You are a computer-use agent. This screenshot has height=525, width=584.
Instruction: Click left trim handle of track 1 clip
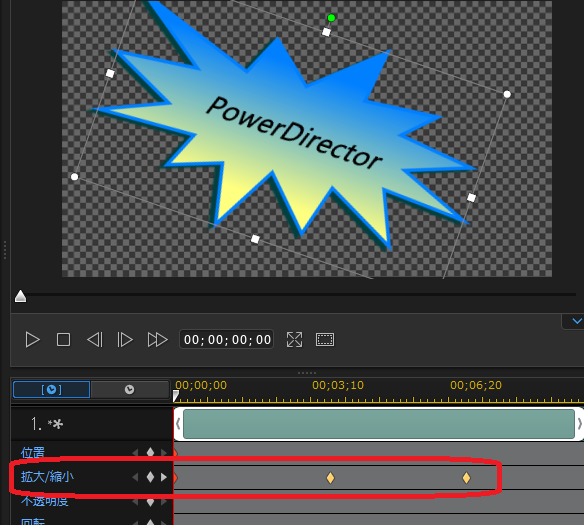tap(178, 424)
